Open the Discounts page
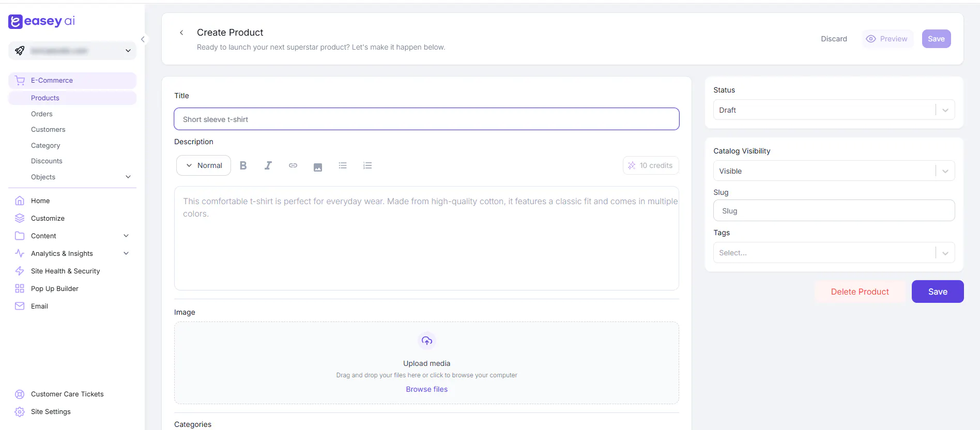The image size is (980, 430). pos(47,161)
